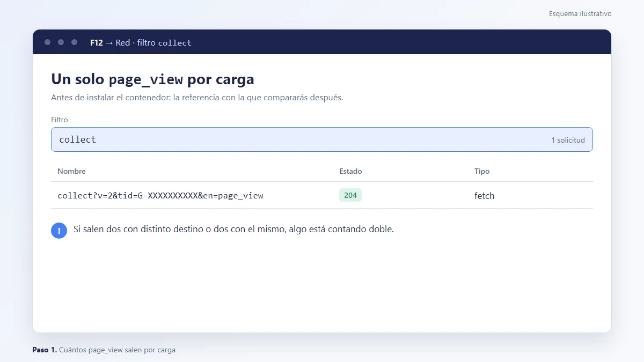
Task: Click the 'Esquema ilustrativo' label
Action: click(x=580, y=13)
